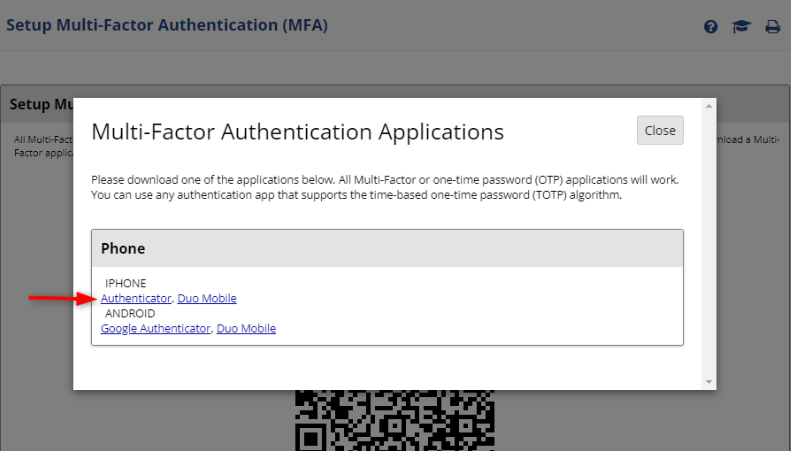
Task: Click the IPHONE label
Action: coord(126,283)
